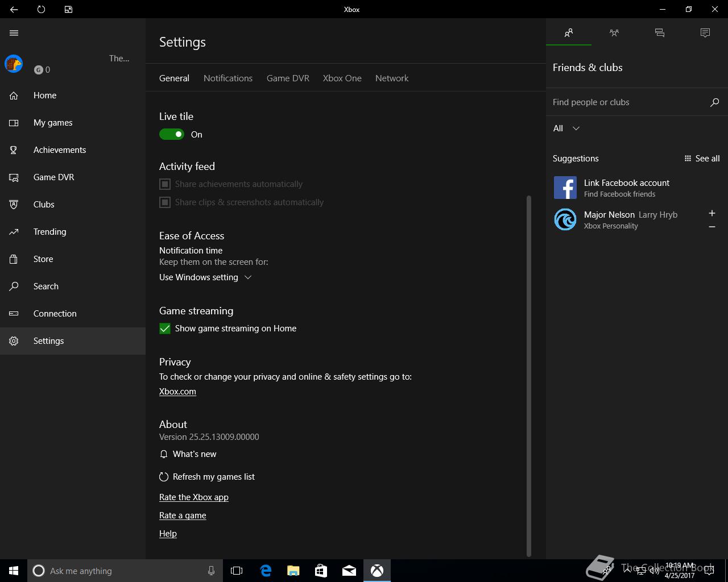The image size is (728, 582).
Task: Open the Parties tab icon
Action: tap(614, 33)
